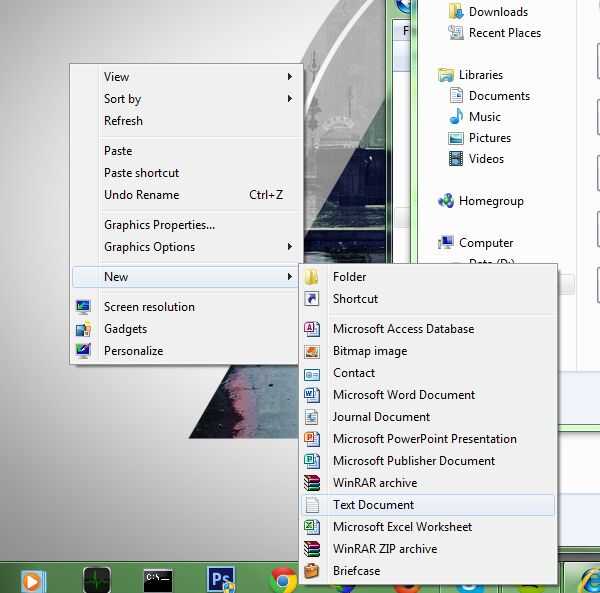This screenshot has height=593, width=600.
Task: Click the PowerPoint Presentation icon
Action: [311, 439]
